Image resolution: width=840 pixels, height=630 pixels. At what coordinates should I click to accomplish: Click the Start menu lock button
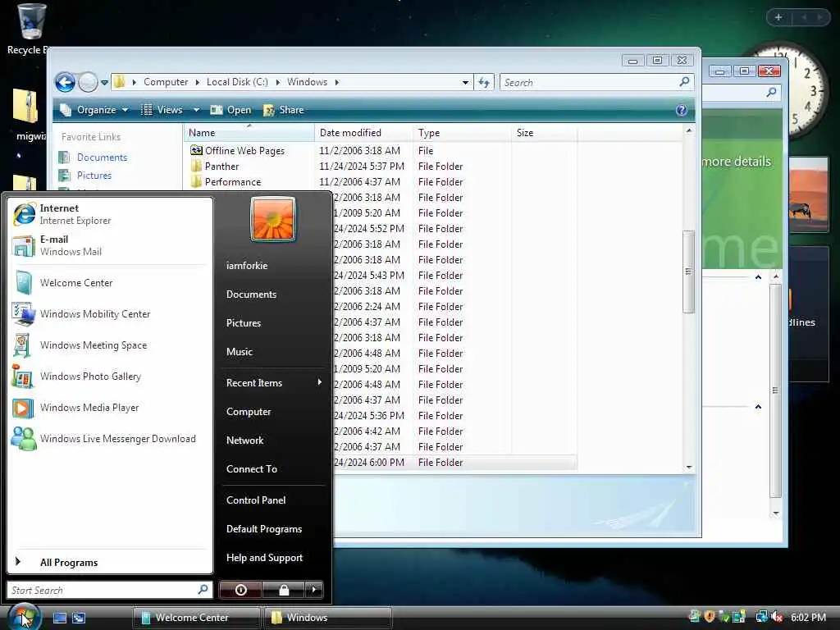pos(283,590)
